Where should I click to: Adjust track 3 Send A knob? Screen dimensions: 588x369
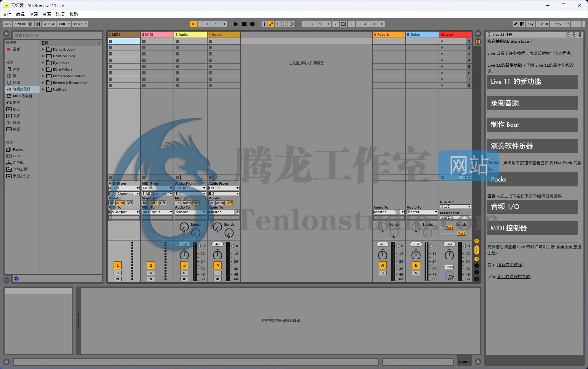(x=184, y=227)
